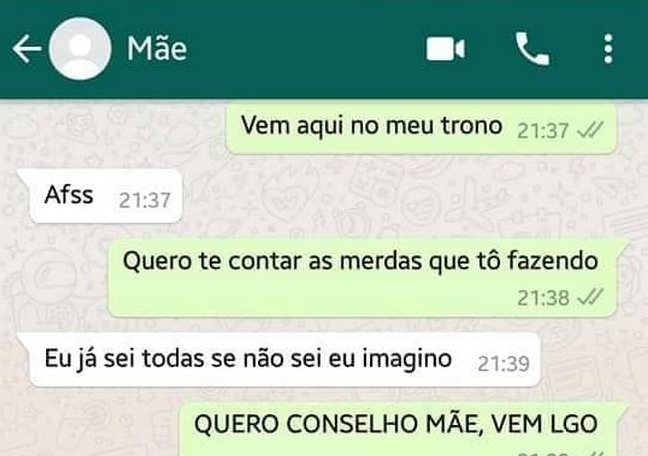This screenshot has width=648, height=456.
Task: Tap the back arrow in header
Action: pyautogui.click(x=27, y=49)
